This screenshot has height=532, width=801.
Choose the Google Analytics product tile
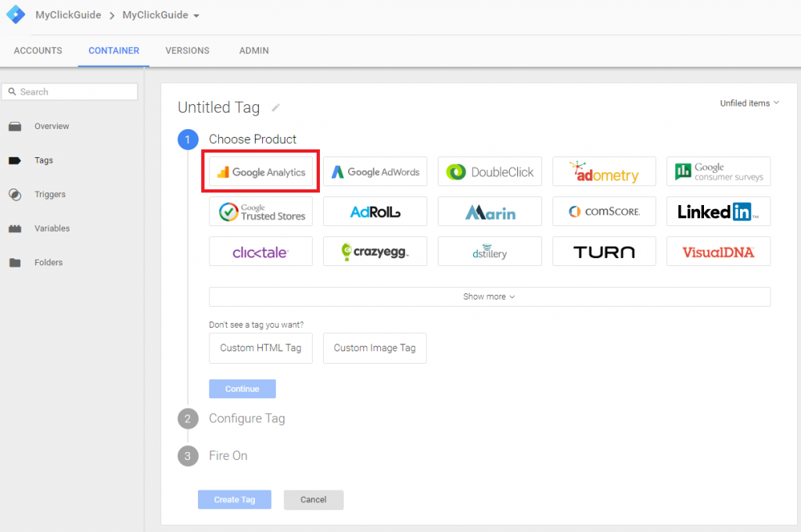click(260, 171)
